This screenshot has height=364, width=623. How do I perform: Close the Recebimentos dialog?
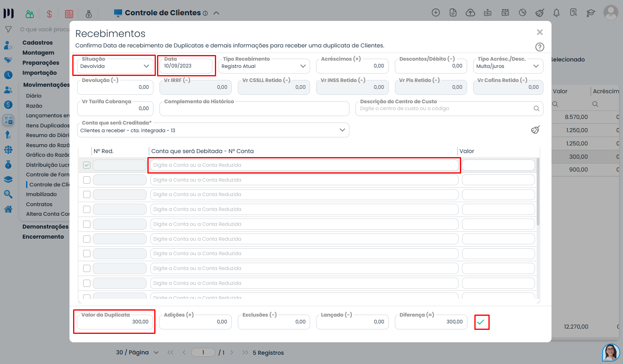click(540, 32)
